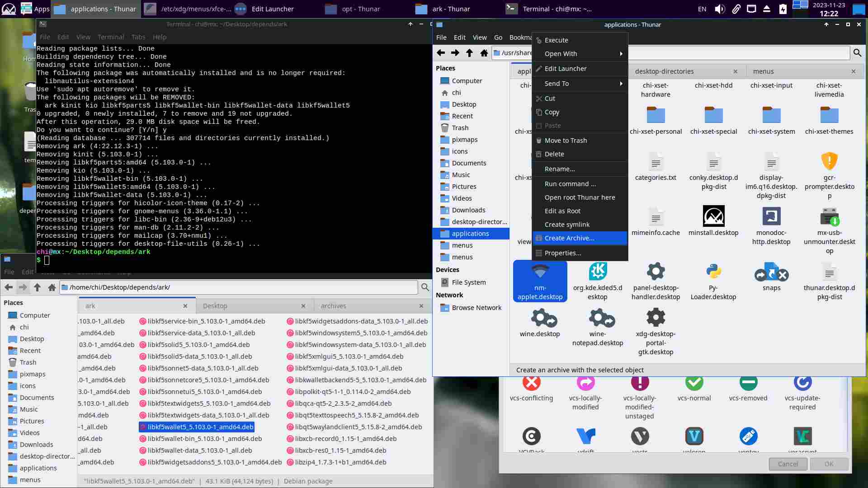Choose Create Archive... from context menu
Image resolution: width=868 pixels, height=488 pixels.
pyautogui.click(x=569, y=238)
